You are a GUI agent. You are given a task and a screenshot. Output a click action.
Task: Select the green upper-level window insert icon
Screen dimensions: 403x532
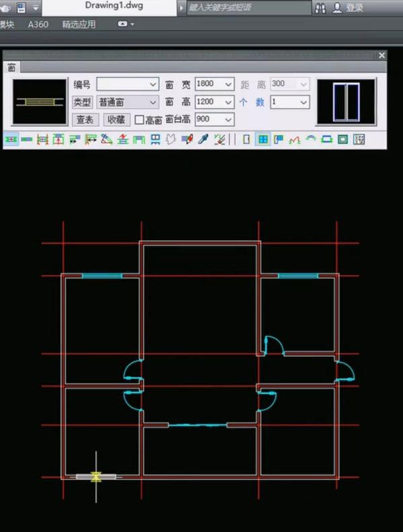[x=139, y=139]
